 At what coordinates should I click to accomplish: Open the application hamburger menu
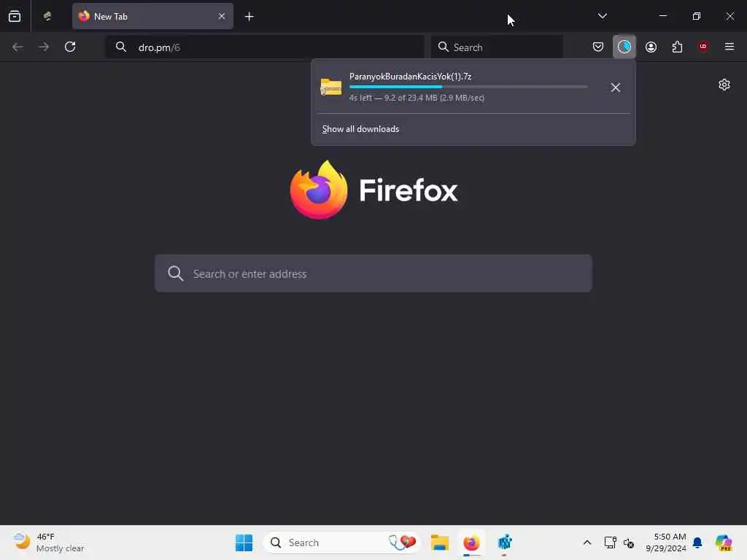click(729, 47)
